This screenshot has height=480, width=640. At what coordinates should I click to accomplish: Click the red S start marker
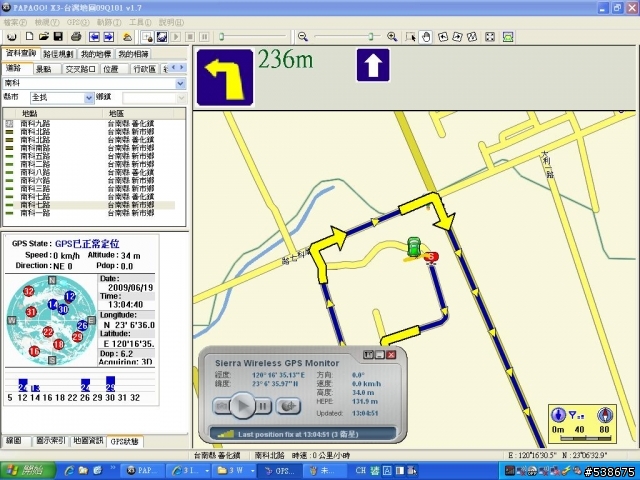pos(431,257)
